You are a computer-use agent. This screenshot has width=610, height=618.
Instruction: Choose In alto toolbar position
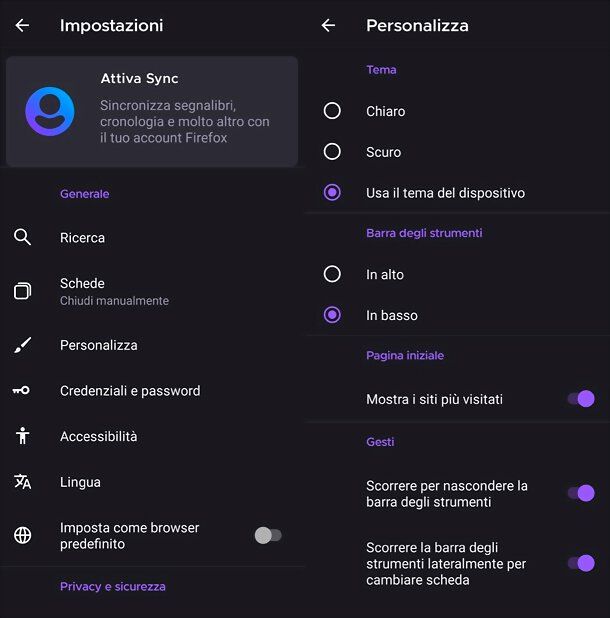coord(332,274)
